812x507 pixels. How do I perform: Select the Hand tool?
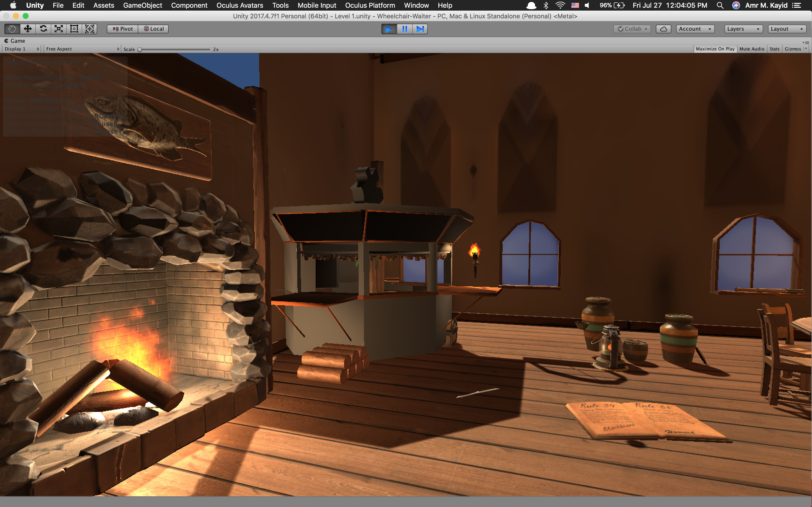tap(12, 29)
